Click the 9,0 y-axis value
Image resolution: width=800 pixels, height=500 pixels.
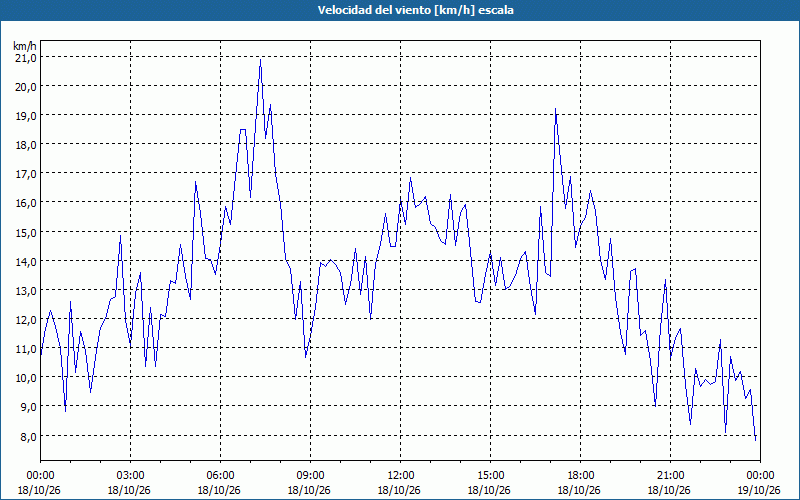[28, 407]
